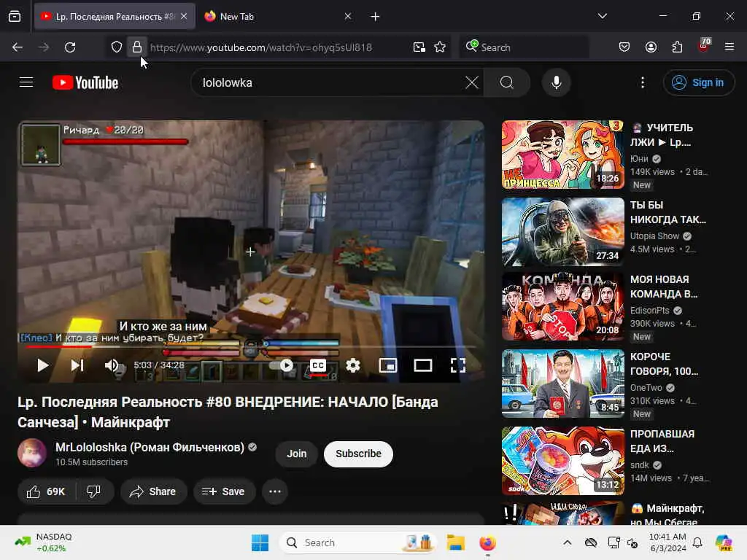
Task: Open the 'ТЫ БЫ НИКОГДА ТАК' video title
Action: coord(668,212)
